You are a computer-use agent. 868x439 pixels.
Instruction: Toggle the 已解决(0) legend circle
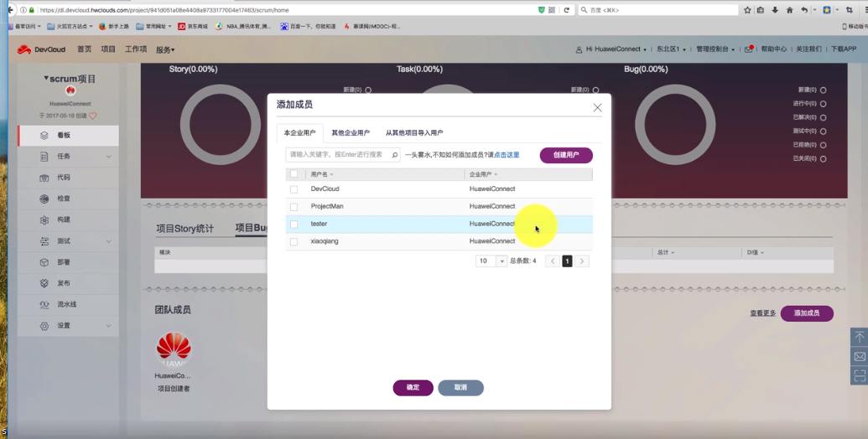tap(824, 118)
